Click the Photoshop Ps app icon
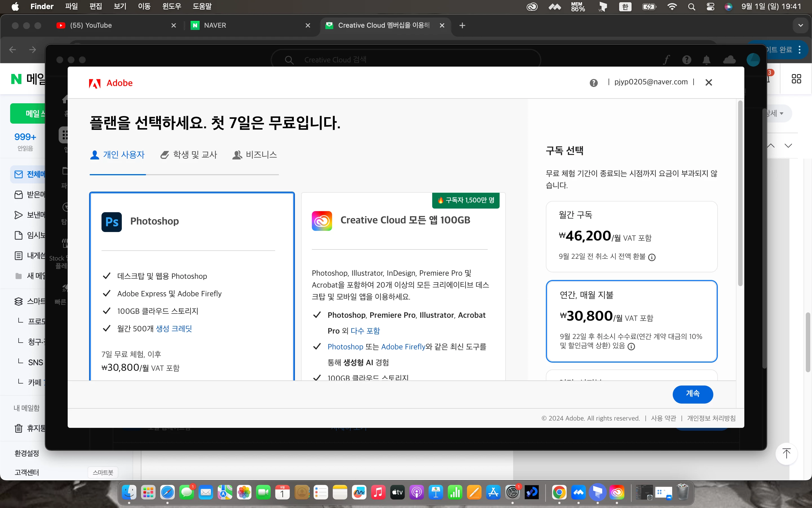 tap(112, 222)
